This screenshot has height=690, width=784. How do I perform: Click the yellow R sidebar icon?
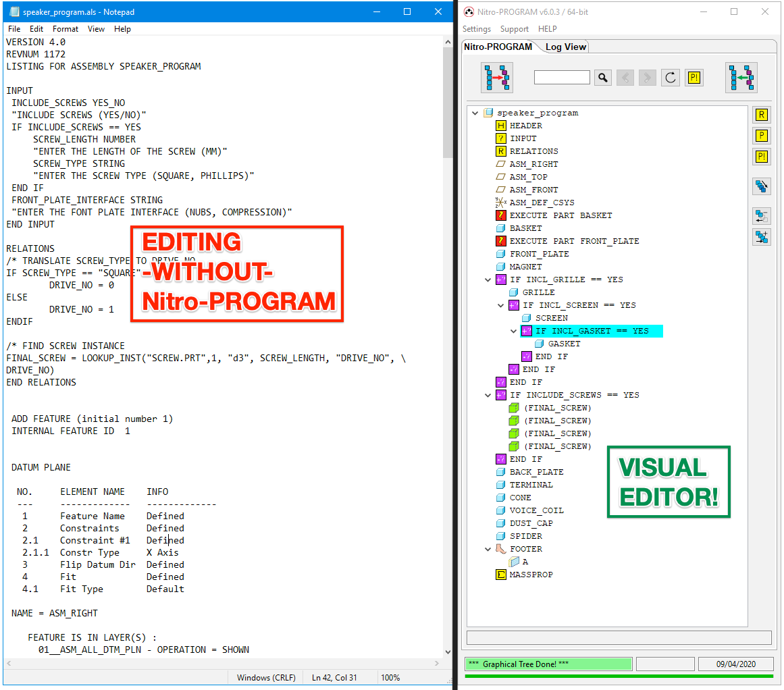coord(762,115)
